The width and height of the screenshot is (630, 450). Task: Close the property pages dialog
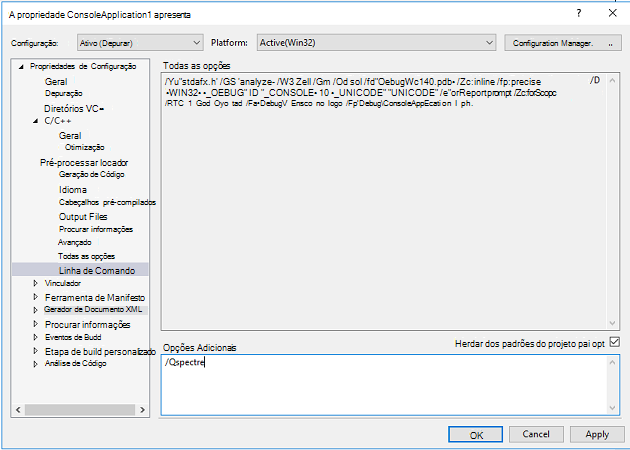coord(612,13)
